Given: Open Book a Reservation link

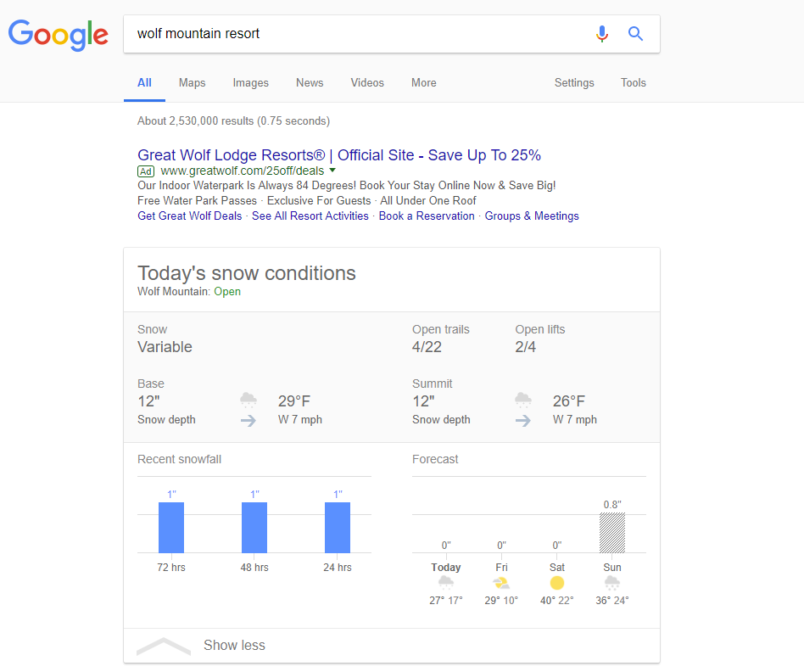Looking at the screenshot, I should coord(427,216).
